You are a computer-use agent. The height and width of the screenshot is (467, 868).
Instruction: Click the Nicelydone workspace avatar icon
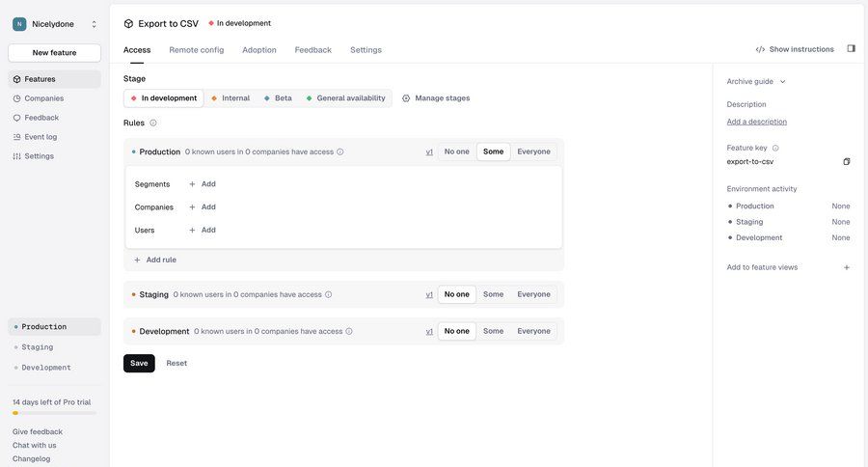[x=19, y=24]
